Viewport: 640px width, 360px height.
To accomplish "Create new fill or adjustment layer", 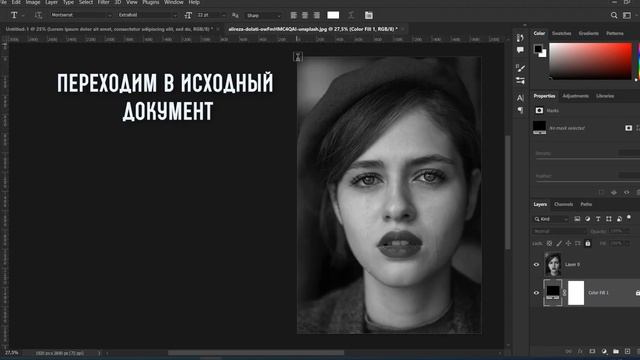I will tap(604, 351).
